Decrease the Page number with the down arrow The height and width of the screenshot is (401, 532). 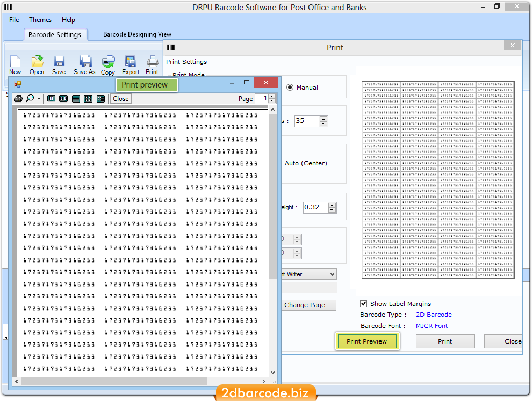(x=272, y=101)
